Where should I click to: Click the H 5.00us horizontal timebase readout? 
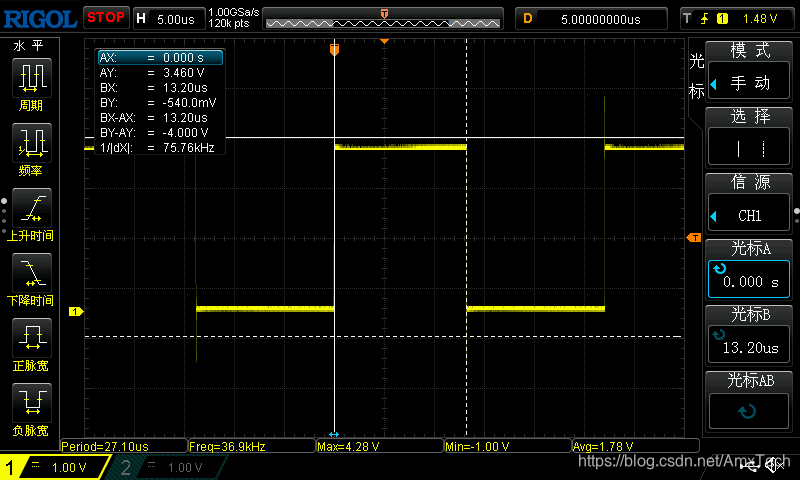[169, 19]
